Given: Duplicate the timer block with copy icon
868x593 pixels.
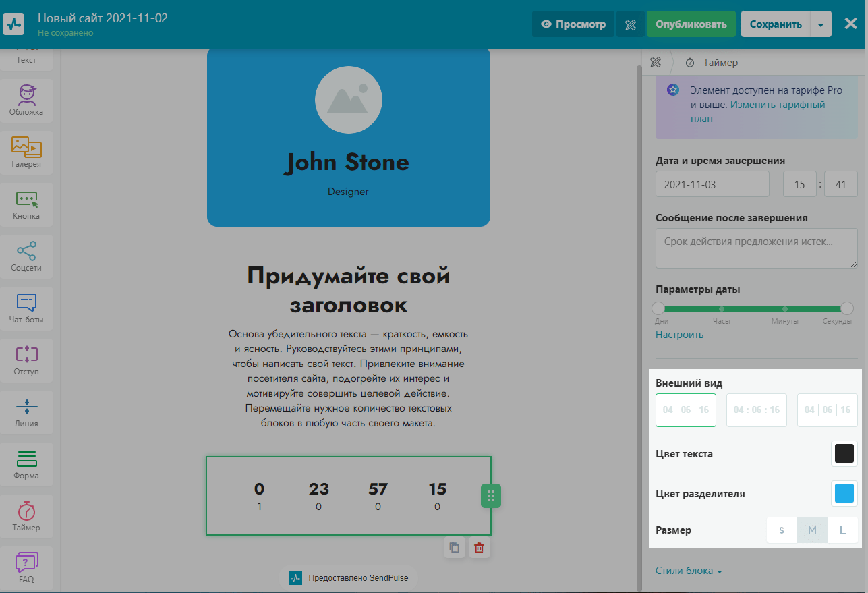Looking at the screenshot, I should point(455,548).
